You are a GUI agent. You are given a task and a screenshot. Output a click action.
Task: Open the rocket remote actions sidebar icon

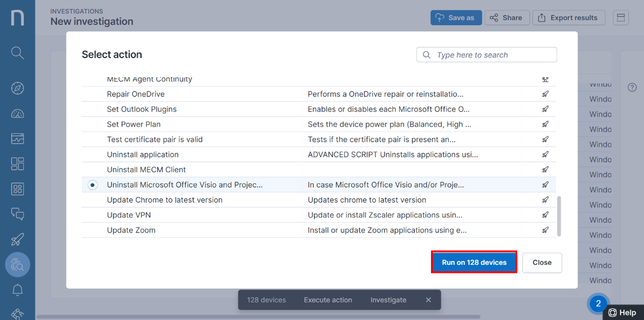point(17,240)
